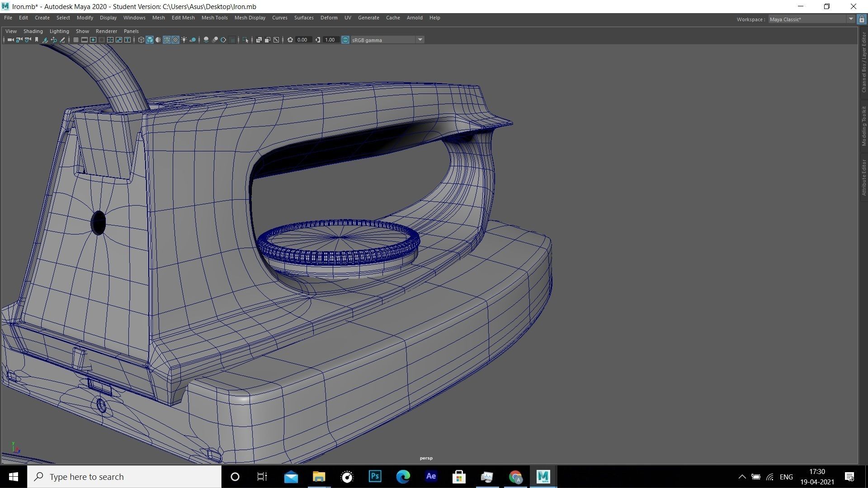Image resolution: width=868 pixels, height=488 pixels.
Task: Click the Isolate Select icon
Action: (245, 40)
